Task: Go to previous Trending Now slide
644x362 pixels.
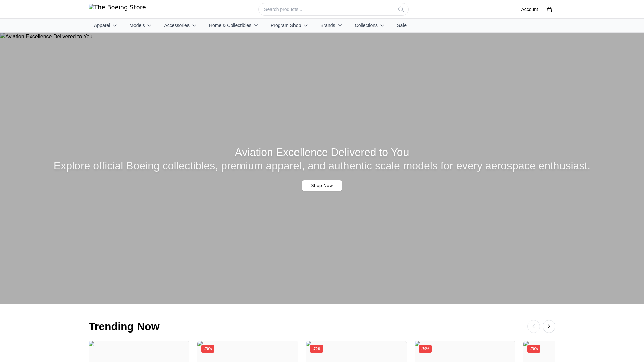Action: click(533, 326)
